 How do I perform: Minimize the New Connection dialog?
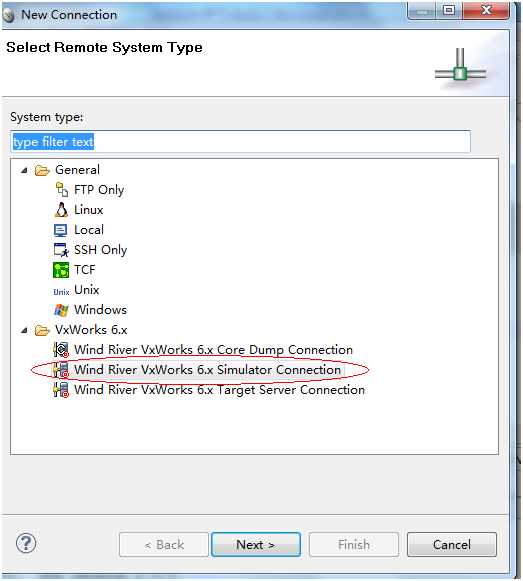(422, 10)
